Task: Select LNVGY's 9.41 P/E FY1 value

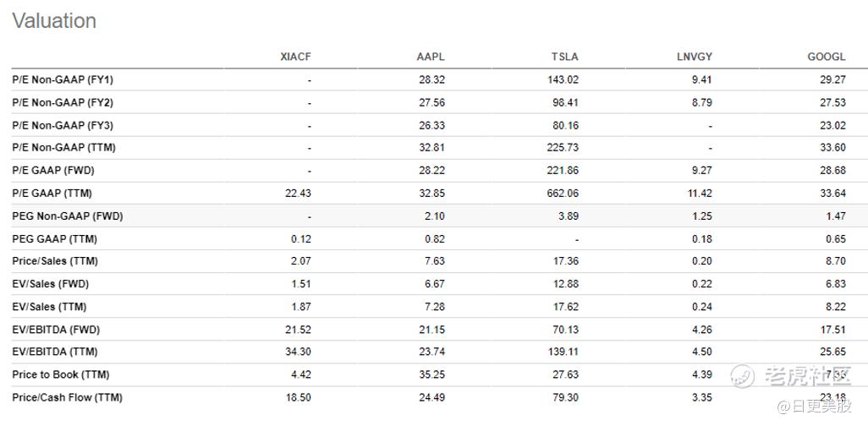Action: coord(702,79)
